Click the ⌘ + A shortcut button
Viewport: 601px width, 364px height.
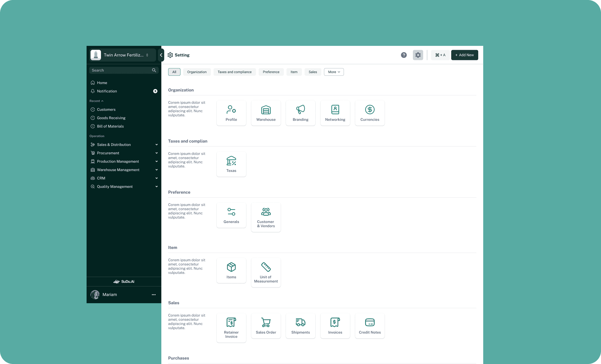coord(440,55)
